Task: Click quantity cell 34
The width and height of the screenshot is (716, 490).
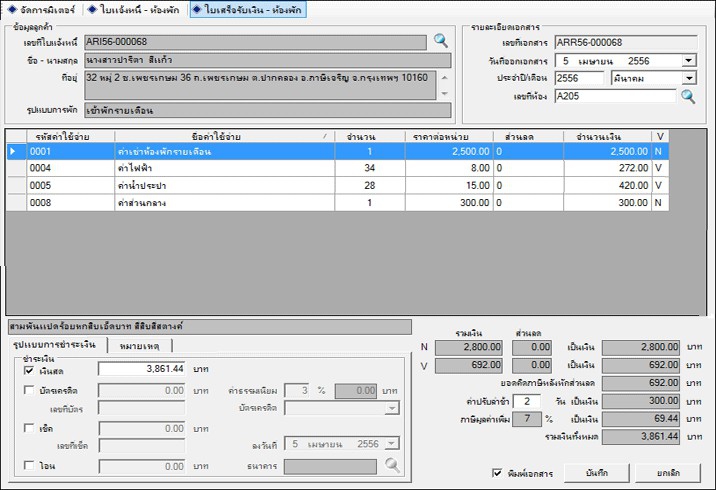Action: click(x=369, y=168)
